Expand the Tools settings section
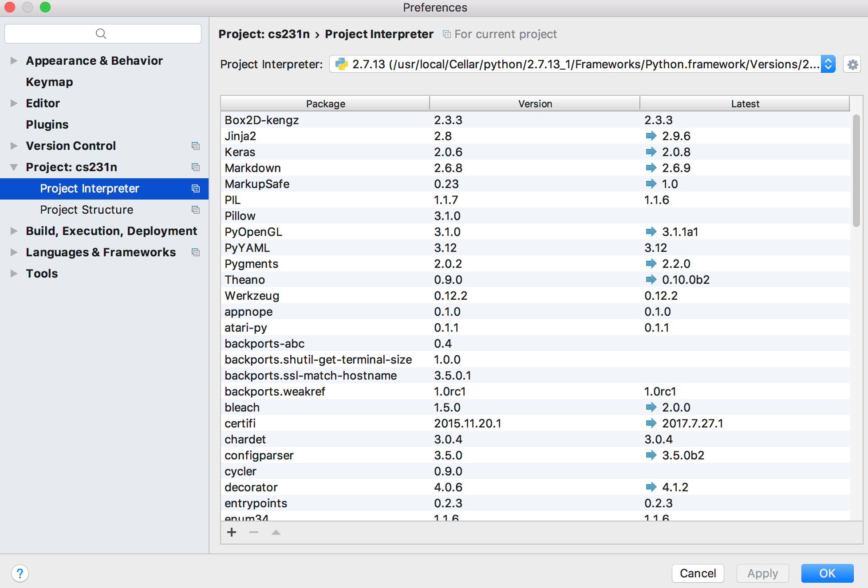This screenshot has width=868, height=588. tap(14, 274)
